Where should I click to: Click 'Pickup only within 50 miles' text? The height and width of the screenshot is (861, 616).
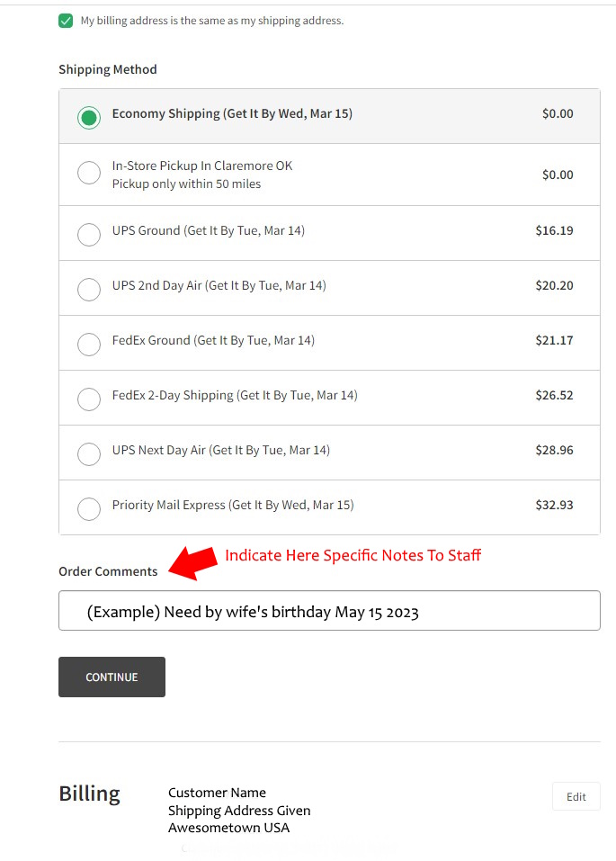(186, 184)
